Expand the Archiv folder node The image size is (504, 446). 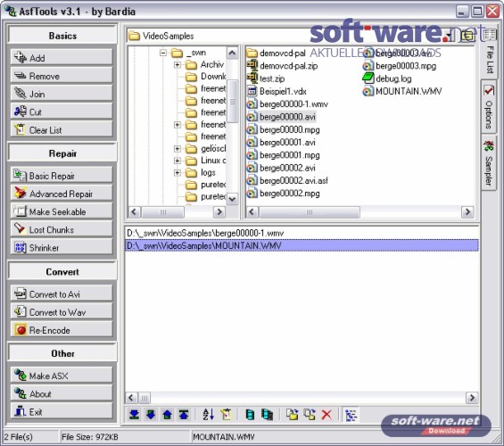[x=178, y=65]
